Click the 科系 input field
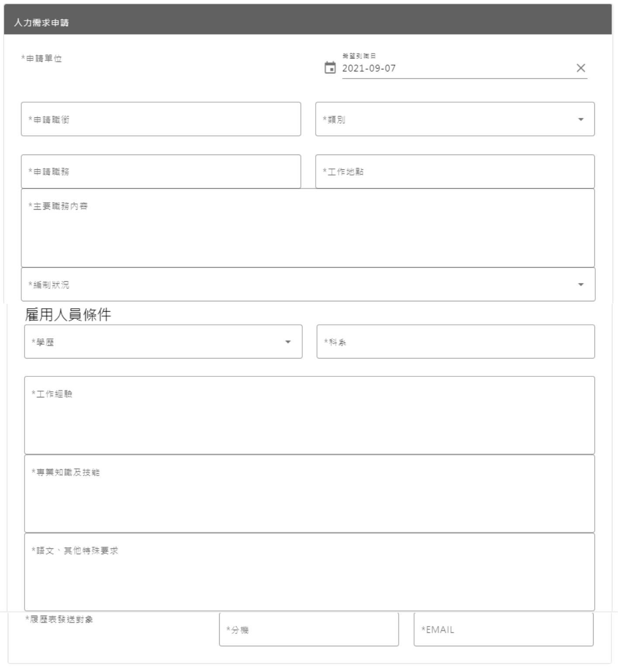The image size is (618, 672). 454,342
